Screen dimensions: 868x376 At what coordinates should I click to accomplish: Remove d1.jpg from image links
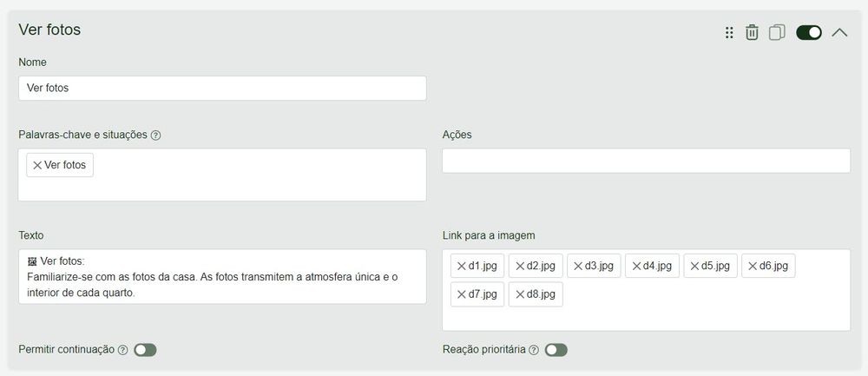(461, 266)
